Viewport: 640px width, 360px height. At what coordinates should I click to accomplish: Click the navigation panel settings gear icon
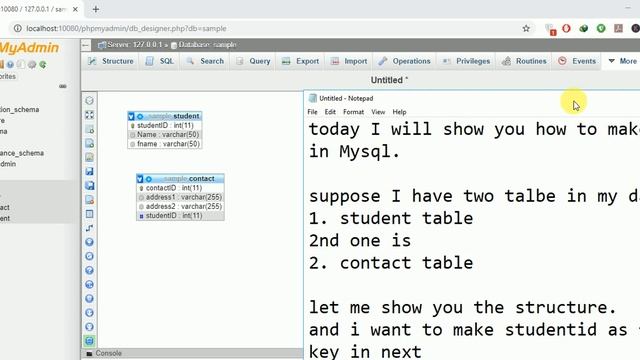(32, 64)
